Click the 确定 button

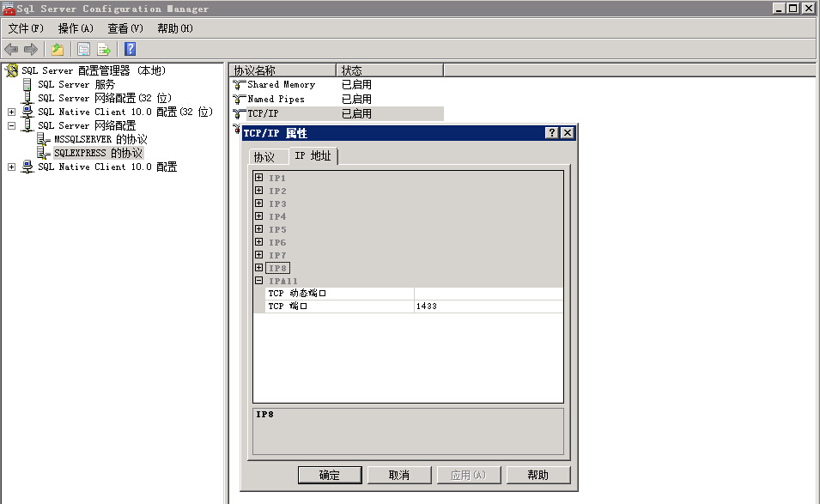(x=330, y=476)
